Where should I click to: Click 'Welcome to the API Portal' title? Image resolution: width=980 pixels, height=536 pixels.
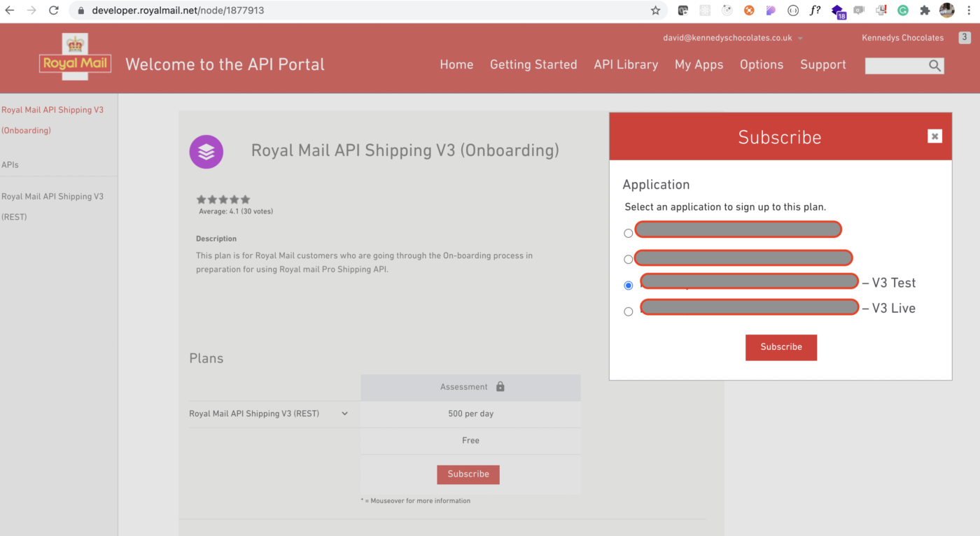[x=225, y=64]
